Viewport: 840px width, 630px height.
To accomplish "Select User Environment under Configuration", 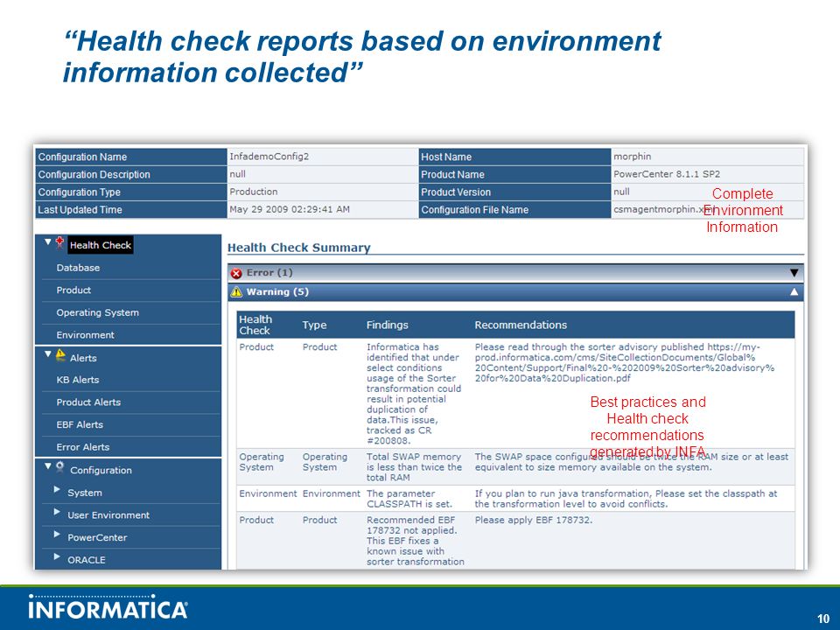I will coord(108,515).
